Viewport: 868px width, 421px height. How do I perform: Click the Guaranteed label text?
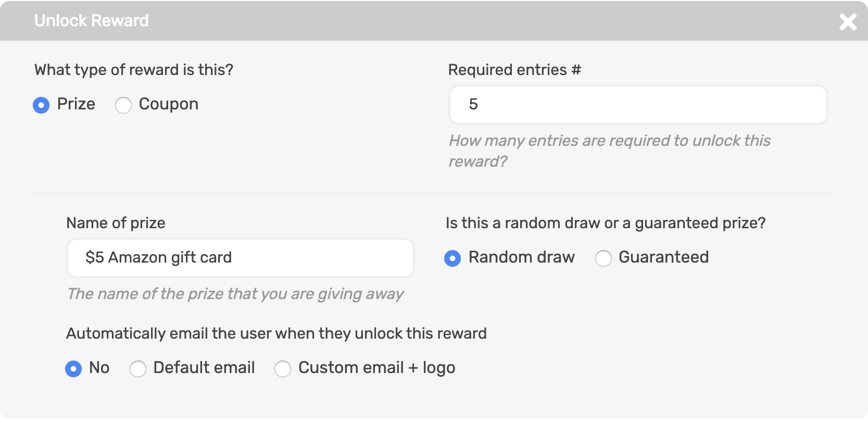tap(662, 257)
